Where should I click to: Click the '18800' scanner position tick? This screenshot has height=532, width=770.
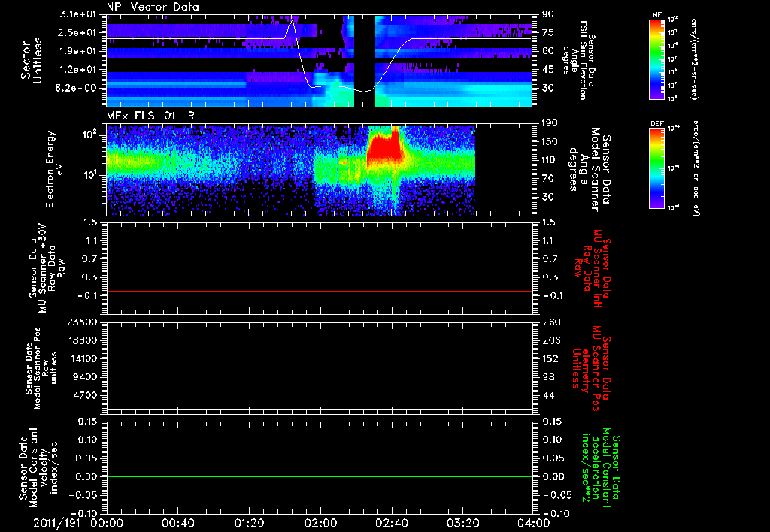(x=83, y=340)
